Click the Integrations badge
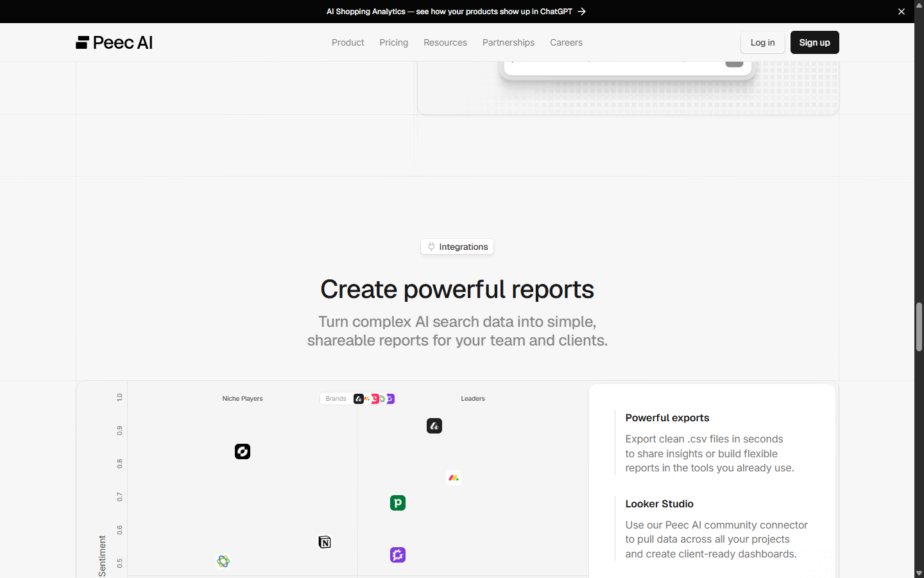The height and width of the screenshot is (578, 924). pos(457,247)
